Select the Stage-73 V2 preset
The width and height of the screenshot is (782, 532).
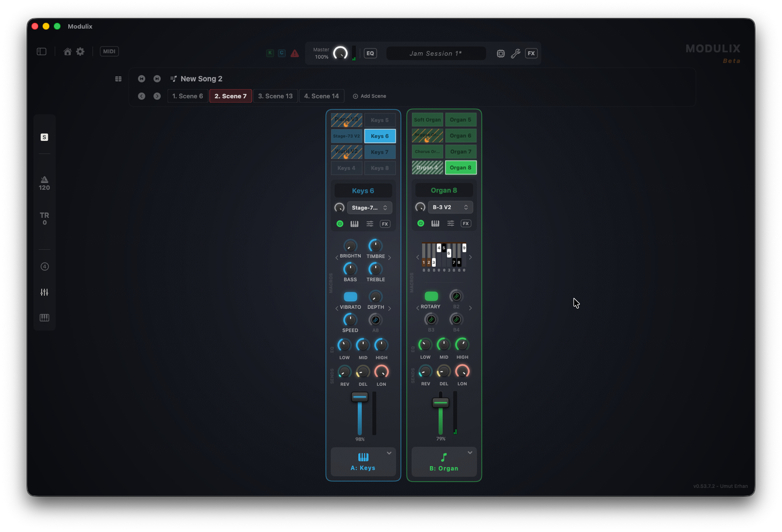coord(347,136)
